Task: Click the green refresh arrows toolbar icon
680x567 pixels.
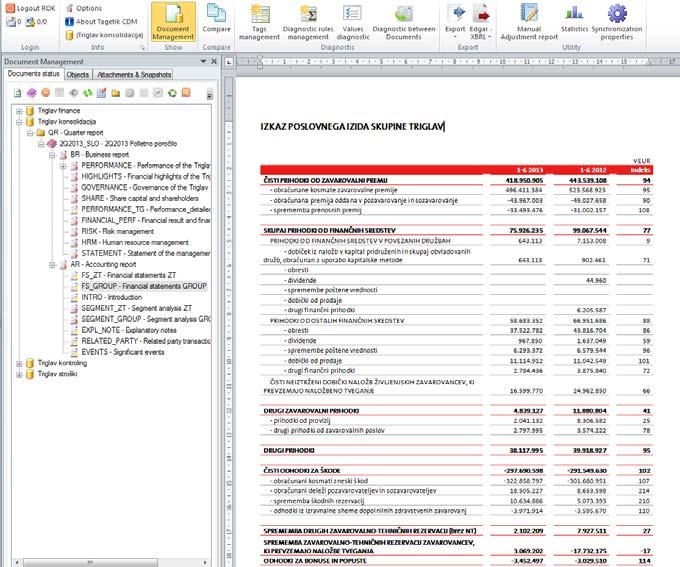Action: pyautogui.click(x=88, y=93)
